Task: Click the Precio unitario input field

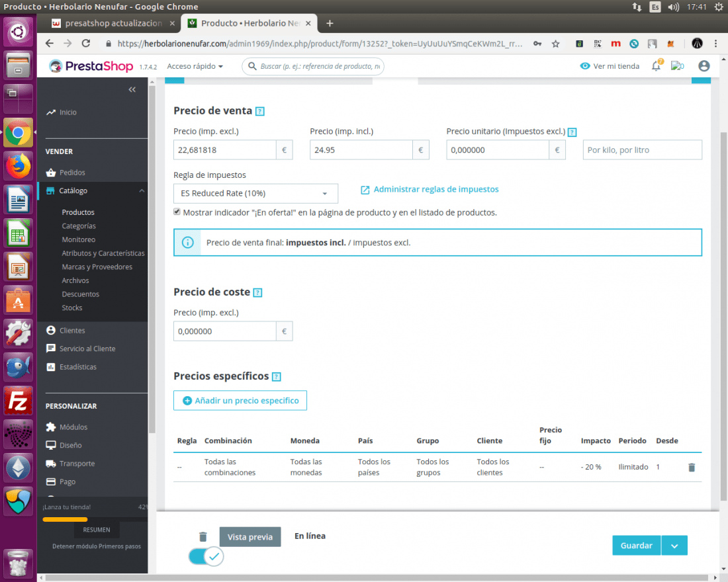Action: click(498, 150)
